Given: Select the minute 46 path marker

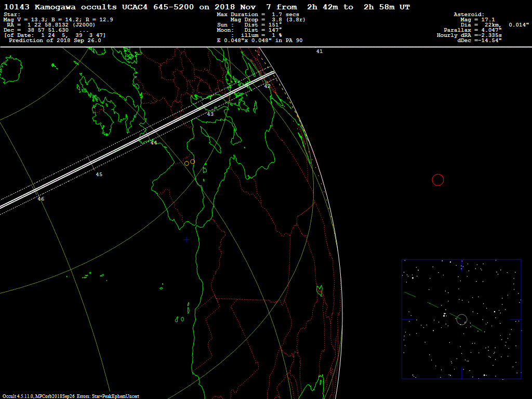Looking at the screenshot, I should pyautogui.click(x=41, y=199).
